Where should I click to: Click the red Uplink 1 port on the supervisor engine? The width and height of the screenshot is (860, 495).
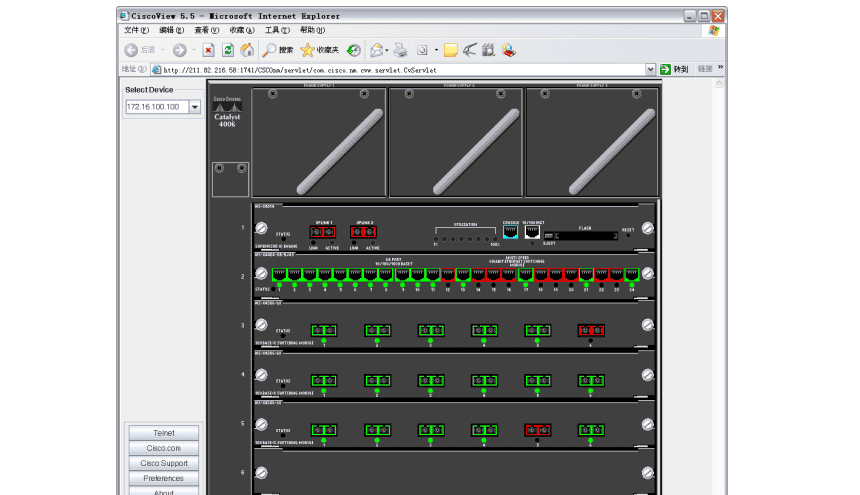[x=324, y=232]
